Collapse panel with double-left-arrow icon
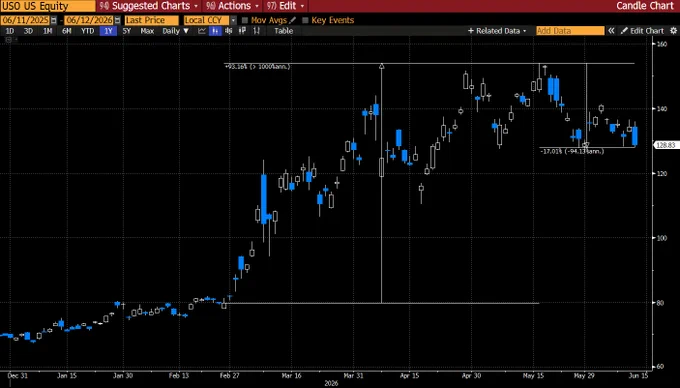Viewport: 680px width, 388px height. point(611,31)
